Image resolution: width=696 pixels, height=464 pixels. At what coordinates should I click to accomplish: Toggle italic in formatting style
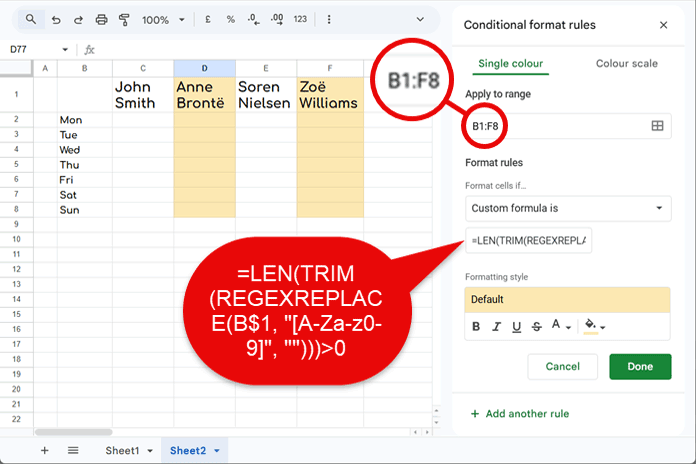[496, 327]
